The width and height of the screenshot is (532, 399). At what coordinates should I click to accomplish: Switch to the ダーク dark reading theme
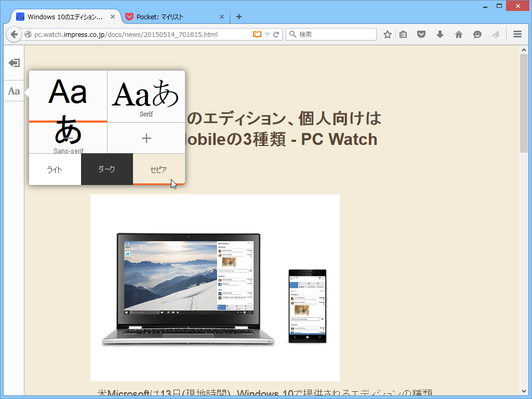pos(107,169)
